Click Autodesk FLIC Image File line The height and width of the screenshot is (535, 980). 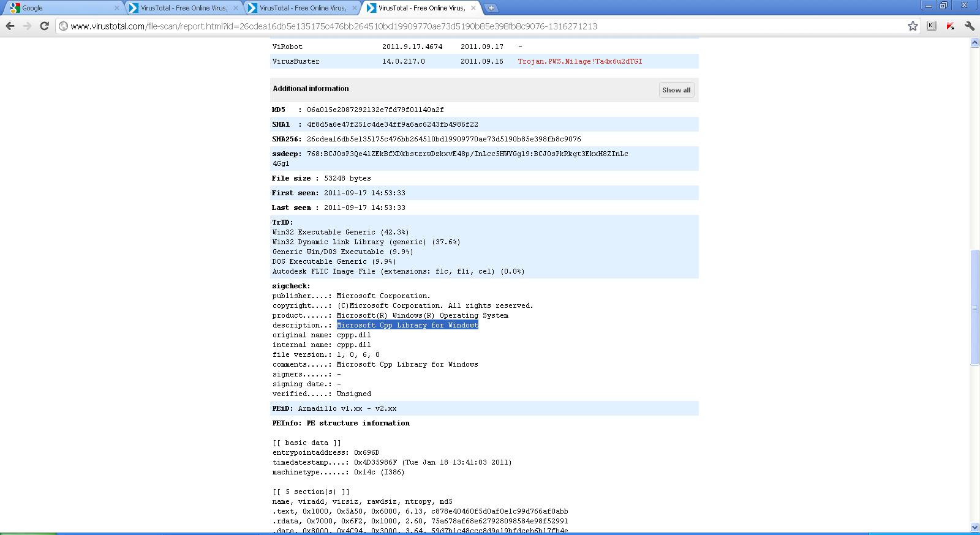[399, 271]
